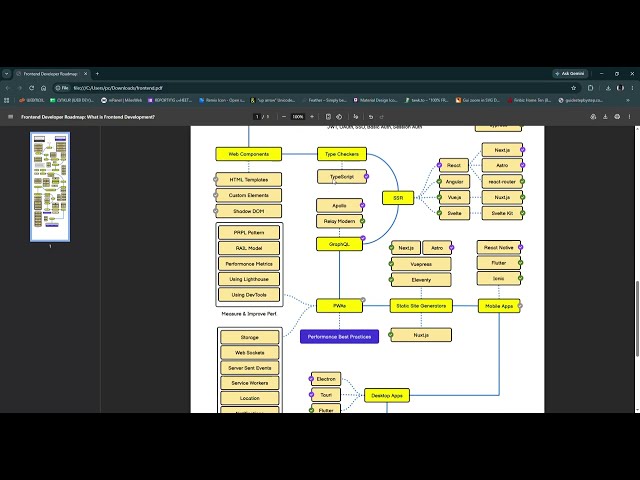The width and height of the screenshot is (640, 480).
Task: Open the extensions puzzle icon
Action: click(x=590, y=88)
